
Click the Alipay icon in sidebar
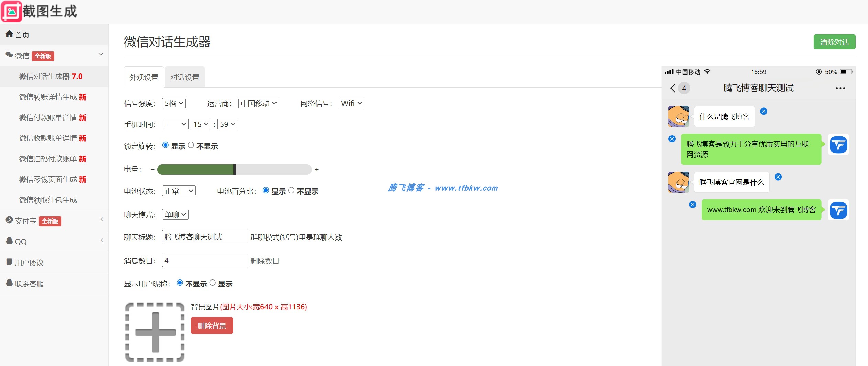point(9,220)
